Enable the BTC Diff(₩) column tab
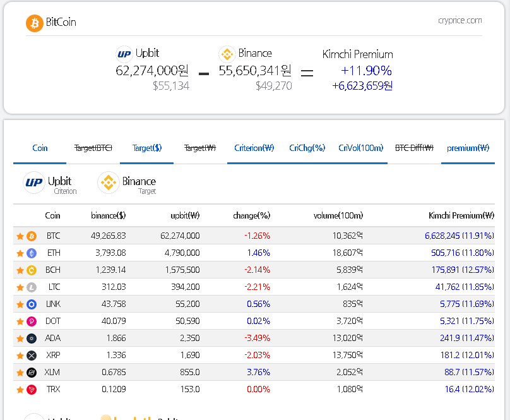 click(414, 148)
